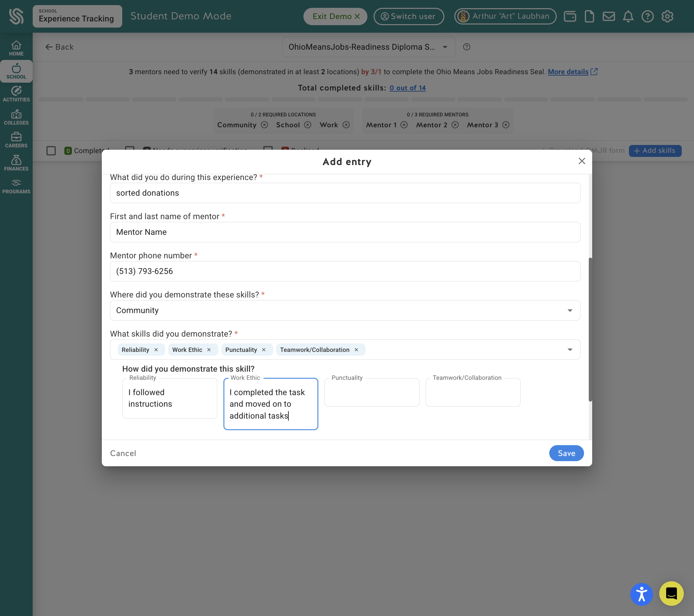Remove the Reliability skill chip
Viewport: 694px width, 616px height.
point(156,350)
